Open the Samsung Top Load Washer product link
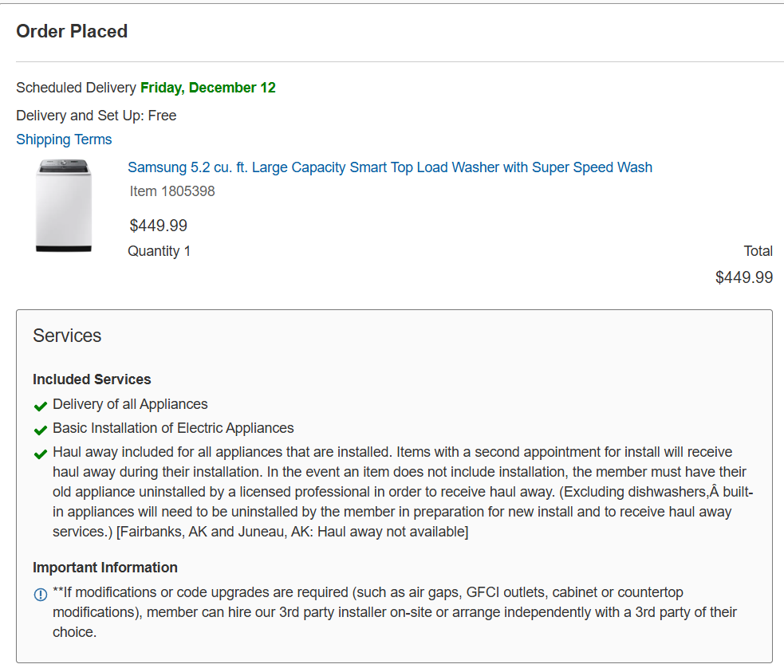The width and height of the screenshot is (784, 672). [x=390, y=167]
